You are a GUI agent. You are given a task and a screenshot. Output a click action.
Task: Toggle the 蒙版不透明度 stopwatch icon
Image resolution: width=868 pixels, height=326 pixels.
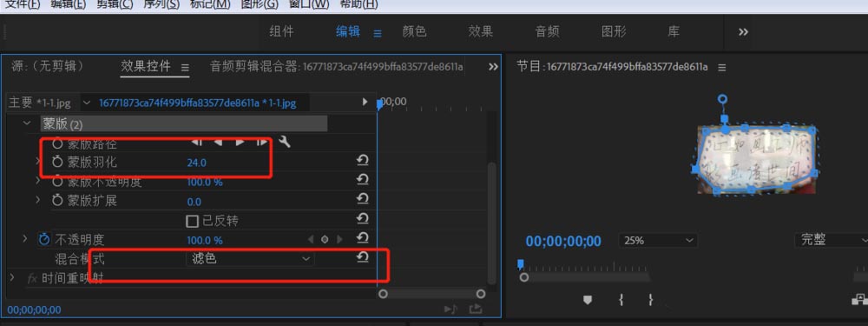pos(57,182)
